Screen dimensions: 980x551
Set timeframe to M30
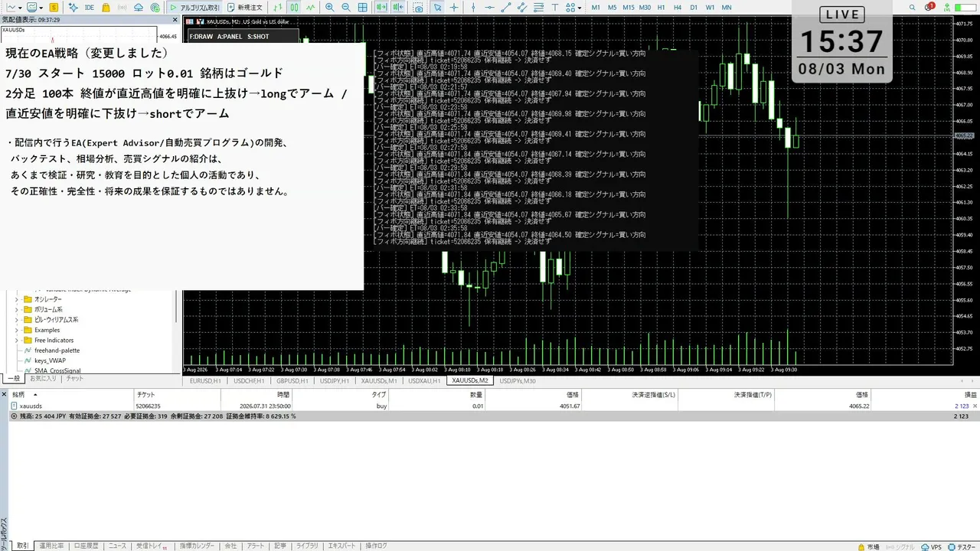[x=645, y=7]
